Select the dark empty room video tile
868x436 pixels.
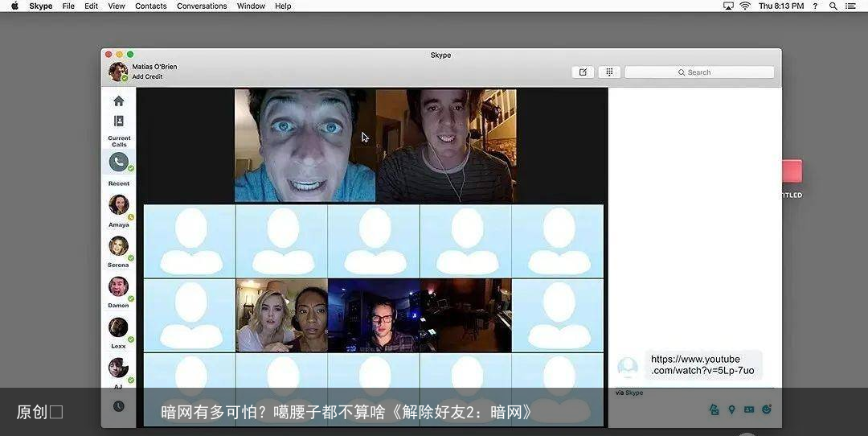(x=465, y=315)
